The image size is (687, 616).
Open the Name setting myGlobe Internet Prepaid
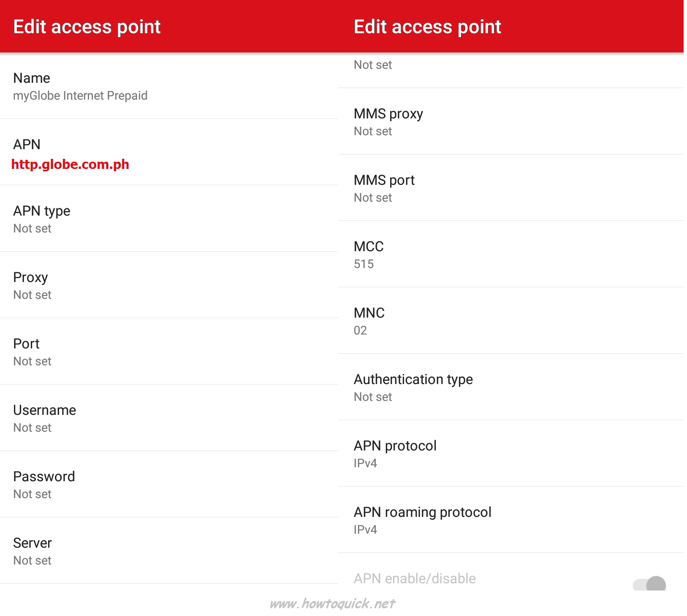169,86
